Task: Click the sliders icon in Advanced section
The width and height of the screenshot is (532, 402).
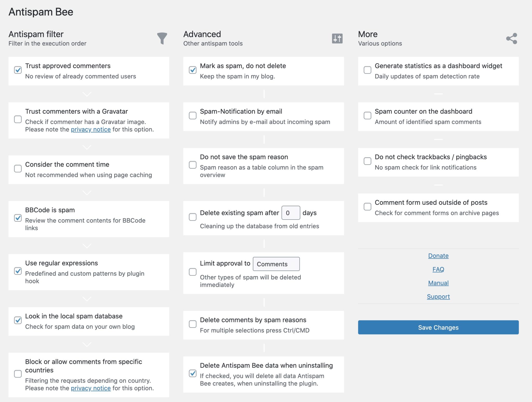Action: click(337, 38)
